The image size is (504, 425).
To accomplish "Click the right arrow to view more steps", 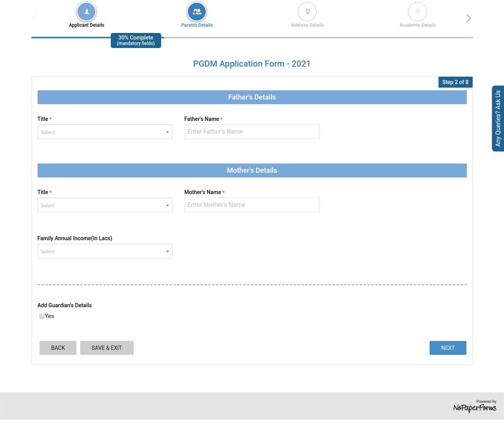I will (468, 18).
